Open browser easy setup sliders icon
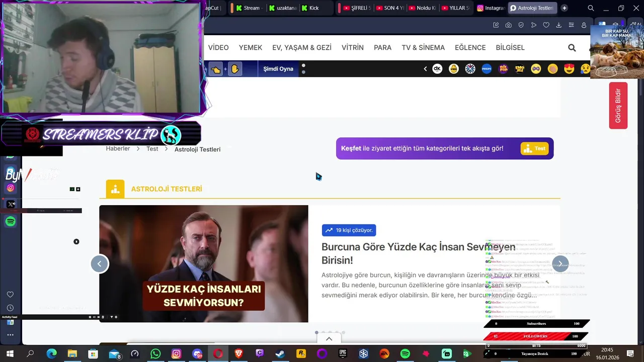 571,25
